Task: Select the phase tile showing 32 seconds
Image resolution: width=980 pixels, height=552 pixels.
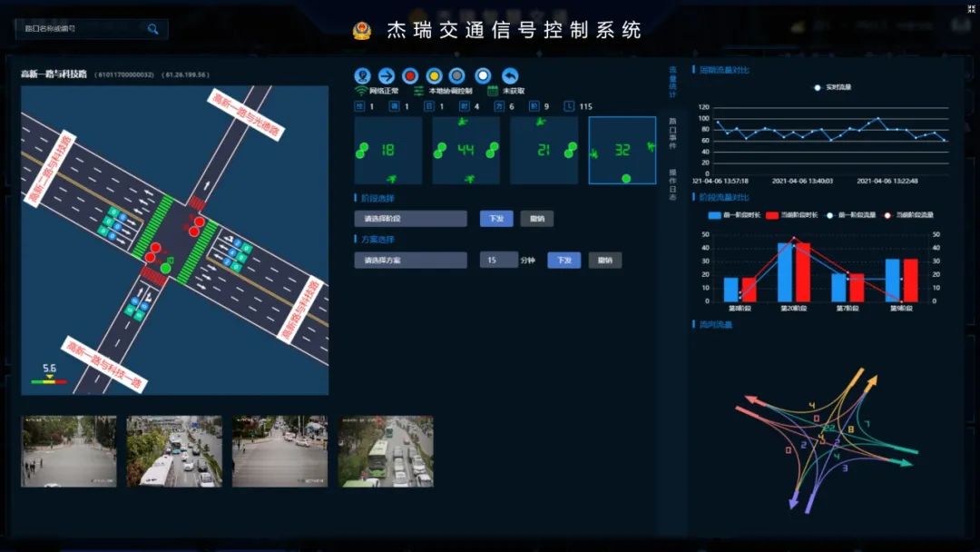Action: [x=622, y=151]
